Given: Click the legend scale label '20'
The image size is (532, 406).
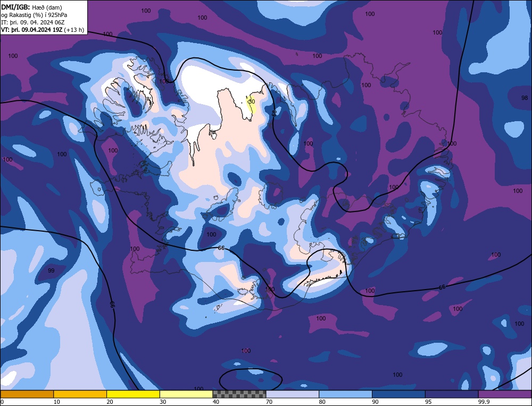Looking at the screenshot, I should click(x=110, y=402).
